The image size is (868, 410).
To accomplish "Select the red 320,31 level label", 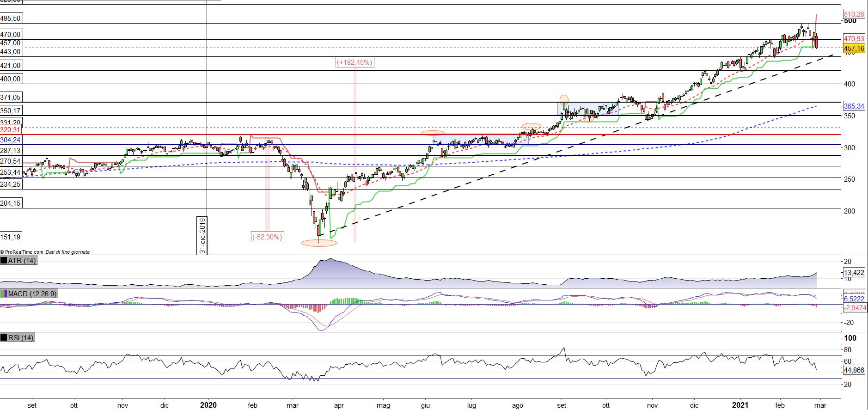I will tap(10, 130).
